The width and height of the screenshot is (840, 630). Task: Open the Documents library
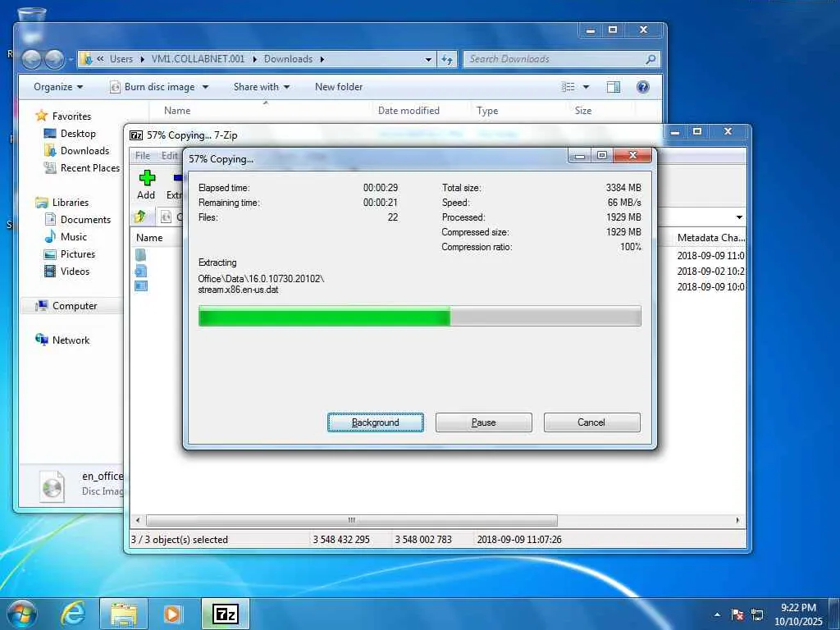85,219
